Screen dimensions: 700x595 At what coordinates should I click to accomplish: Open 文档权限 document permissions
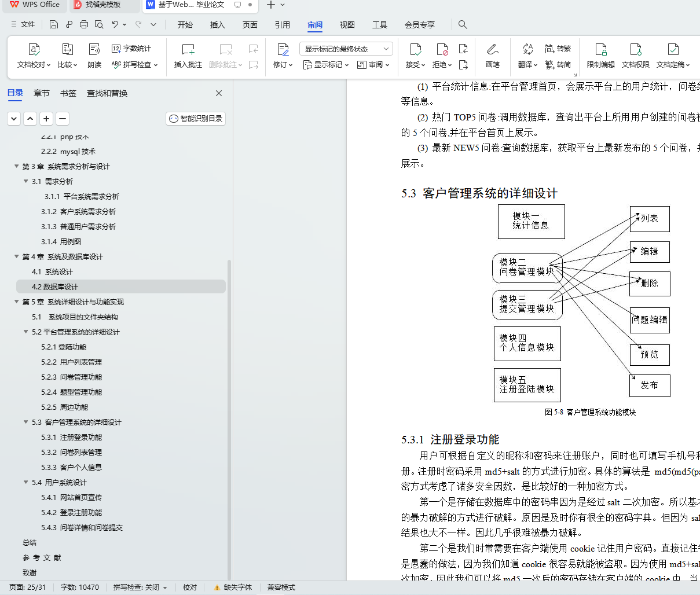(636, 56)
